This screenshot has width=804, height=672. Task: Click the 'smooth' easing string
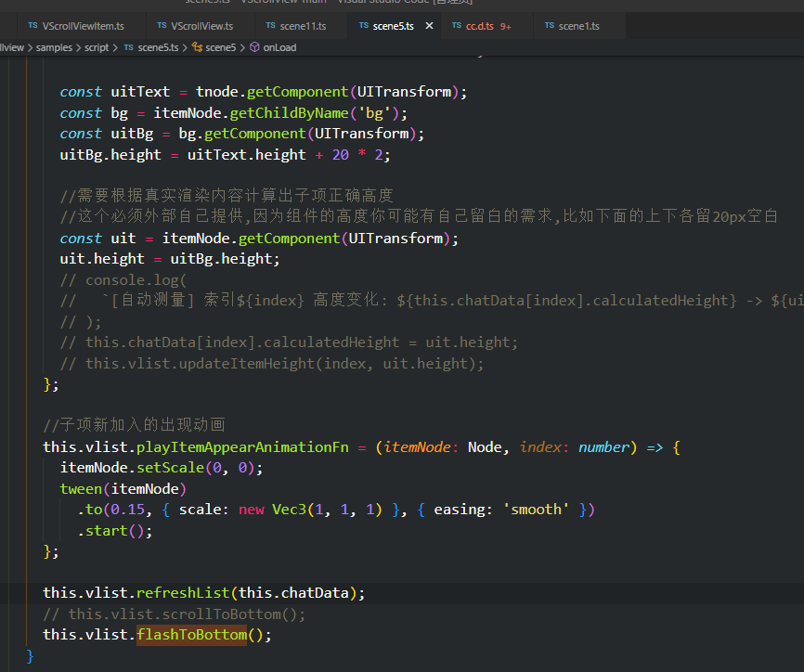pyautogui.click(x=536, y=510)
